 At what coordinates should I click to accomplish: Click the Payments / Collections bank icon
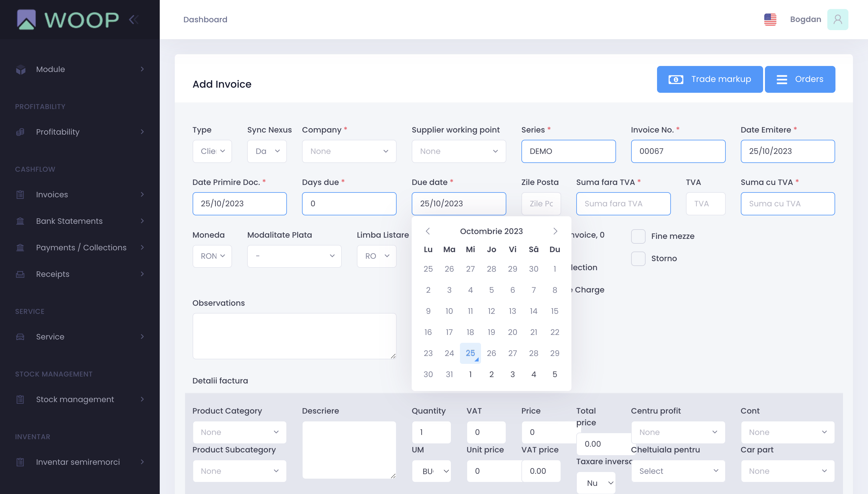20,247
